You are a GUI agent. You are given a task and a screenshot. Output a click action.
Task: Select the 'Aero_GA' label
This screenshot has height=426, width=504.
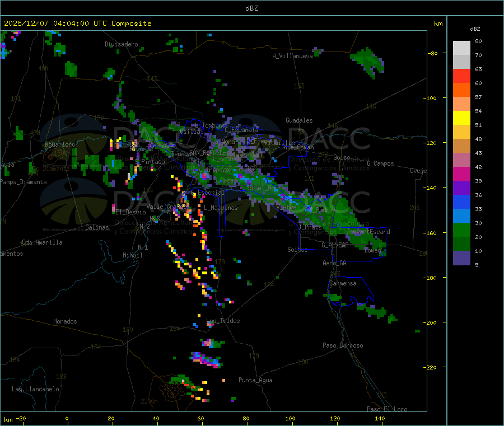tap(335, 263)
